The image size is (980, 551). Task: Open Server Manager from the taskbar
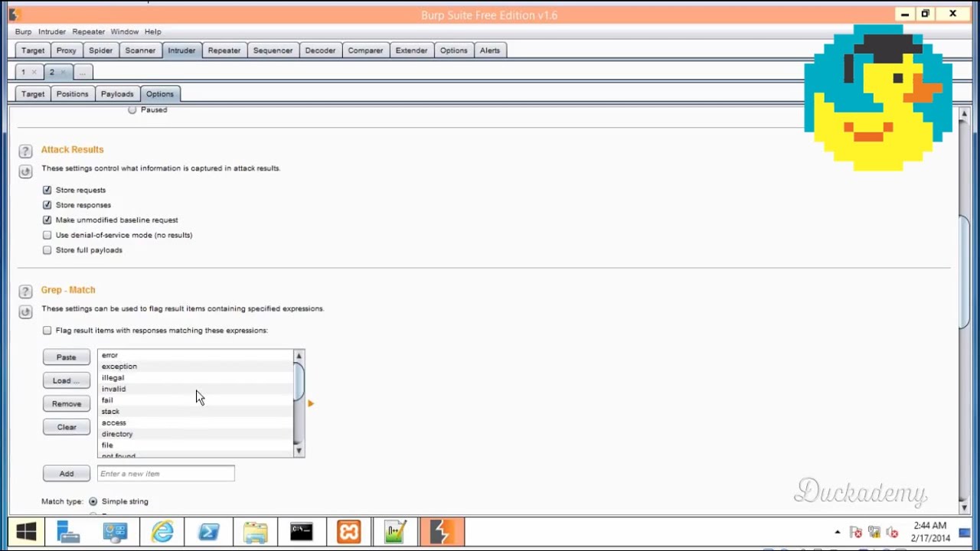[68, 532]
